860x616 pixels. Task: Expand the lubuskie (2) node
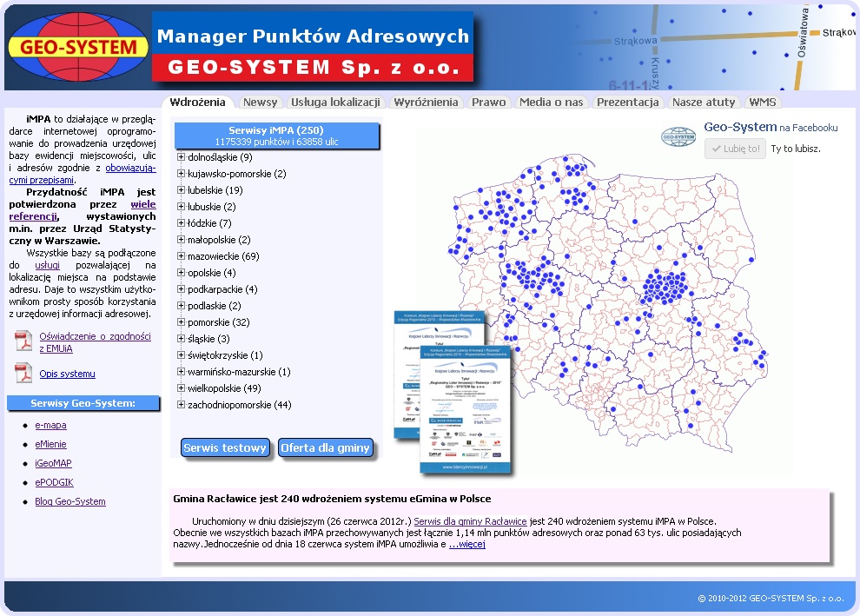tap(181, 206)
